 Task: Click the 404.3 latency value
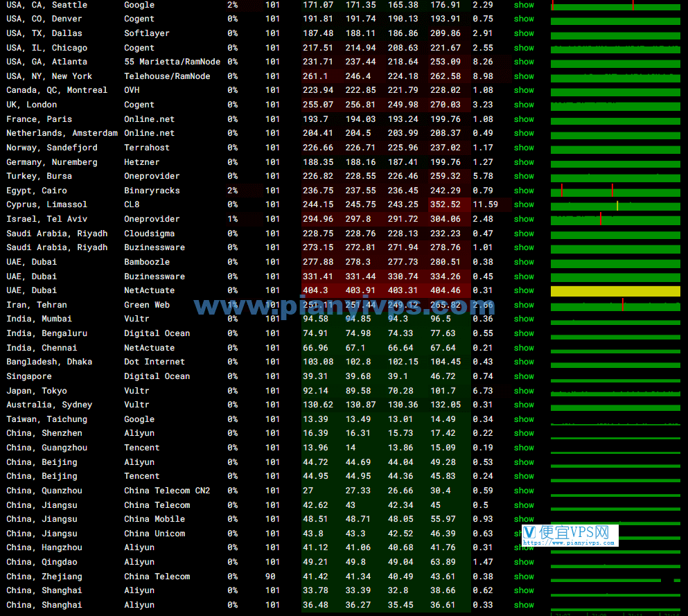[315, 290]
